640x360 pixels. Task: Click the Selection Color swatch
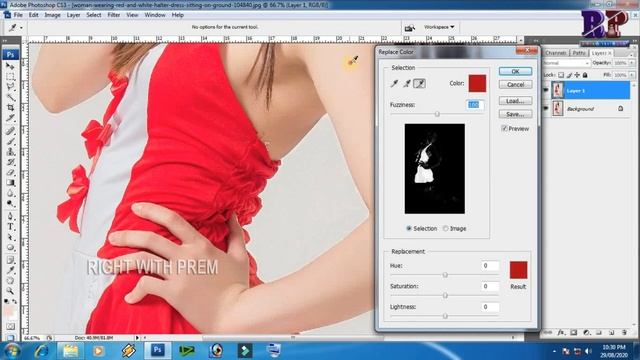click(x=477, y=83)
